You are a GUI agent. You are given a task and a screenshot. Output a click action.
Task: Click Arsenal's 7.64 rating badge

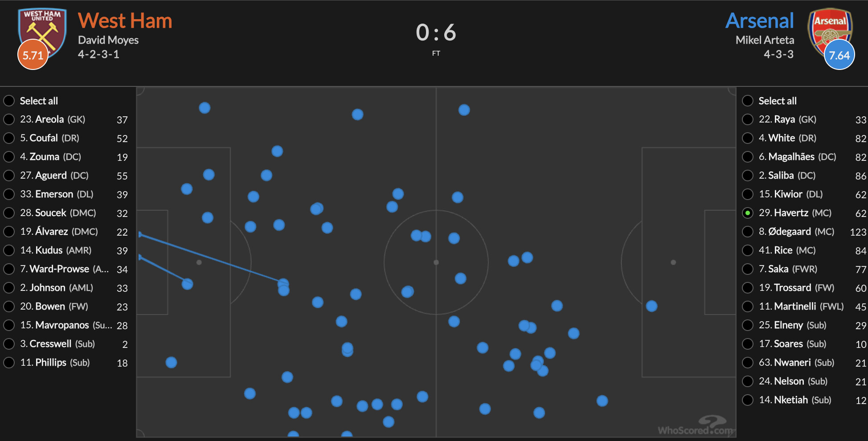point(839,55)
